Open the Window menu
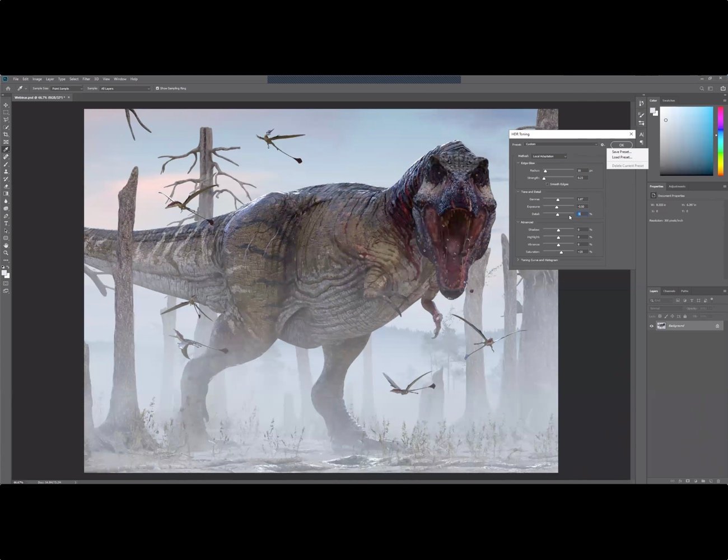This screenshot has height=560, width=728. pos(120,79)
